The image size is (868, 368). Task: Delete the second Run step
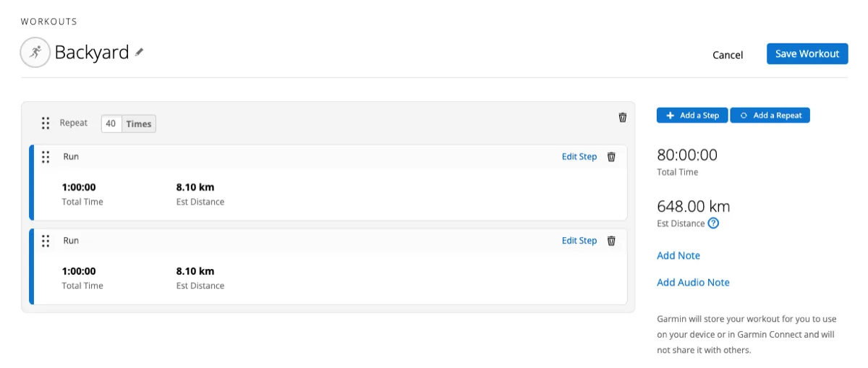[x=611, y=241]
